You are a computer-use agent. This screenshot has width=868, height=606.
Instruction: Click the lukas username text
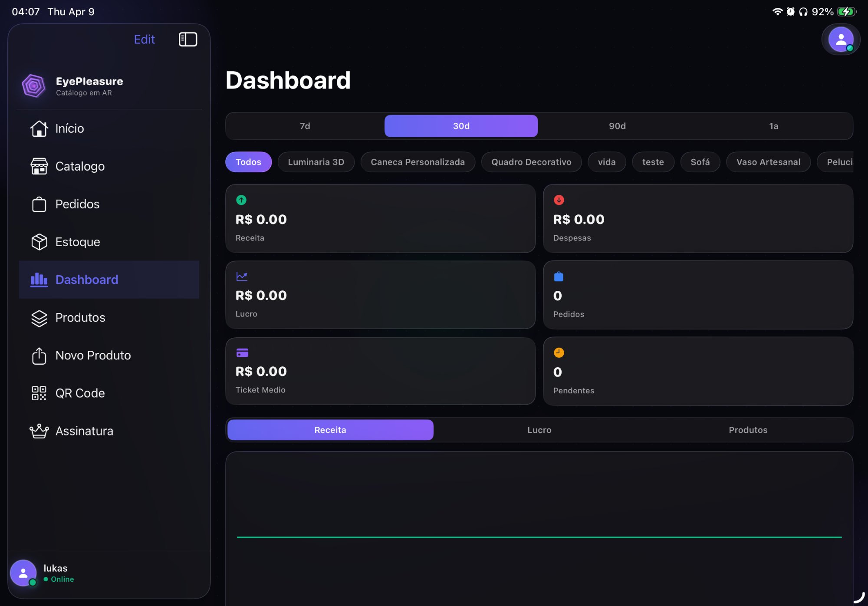[56, 568]
